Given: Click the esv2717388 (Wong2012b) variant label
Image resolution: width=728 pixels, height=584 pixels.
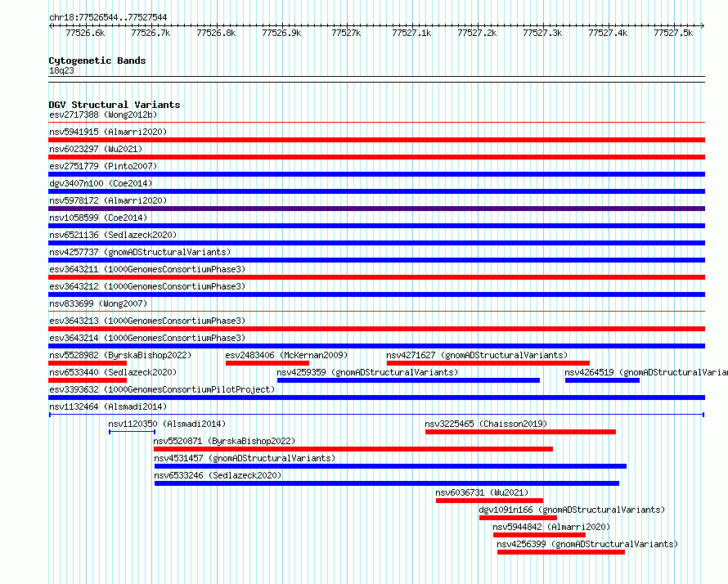Looking at the screenshot, I should (103, 115).
